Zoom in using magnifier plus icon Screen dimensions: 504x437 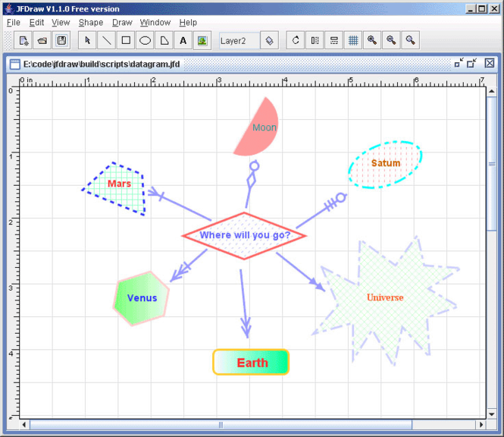[x=372, y=40]
